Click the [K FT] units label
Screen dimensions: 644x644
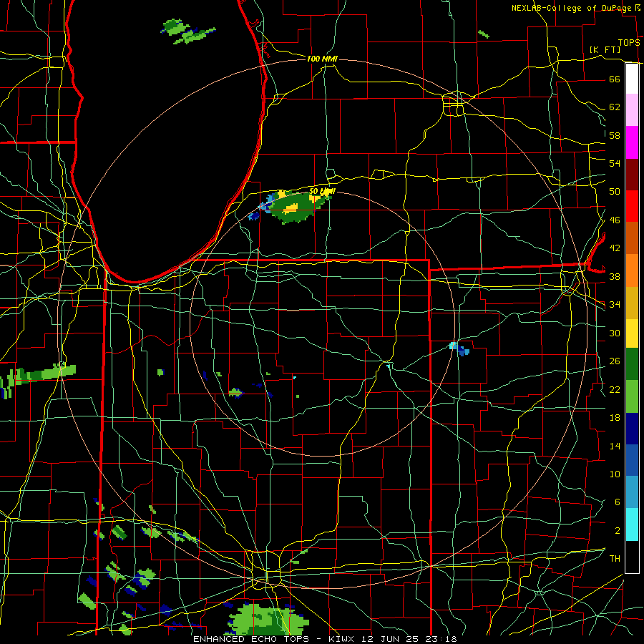[605, 50]
